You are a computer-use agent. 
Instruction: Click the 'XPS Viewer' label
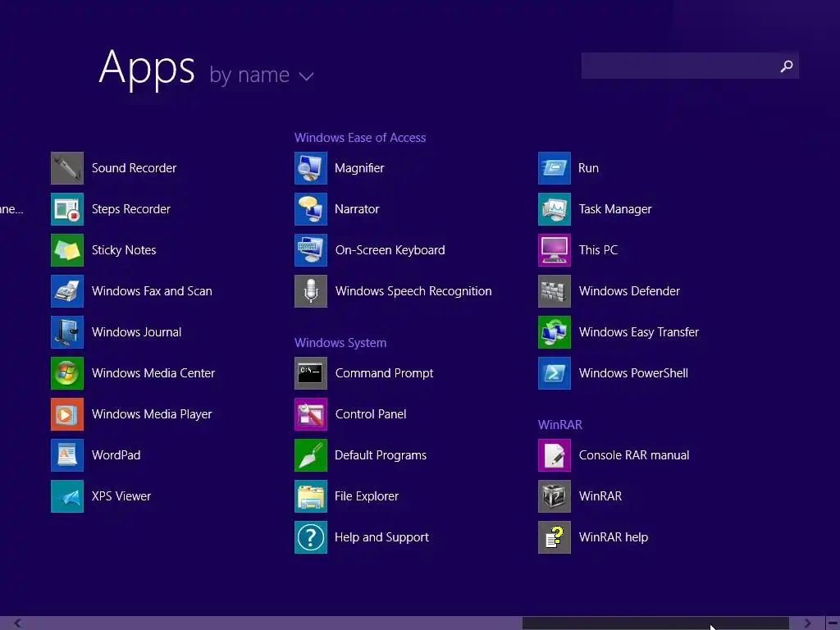[121, 496]
